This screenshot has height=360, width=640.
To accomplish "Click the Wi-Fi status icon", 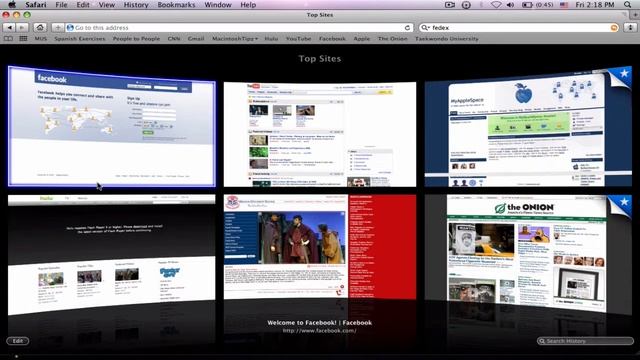I will (496, 5).
